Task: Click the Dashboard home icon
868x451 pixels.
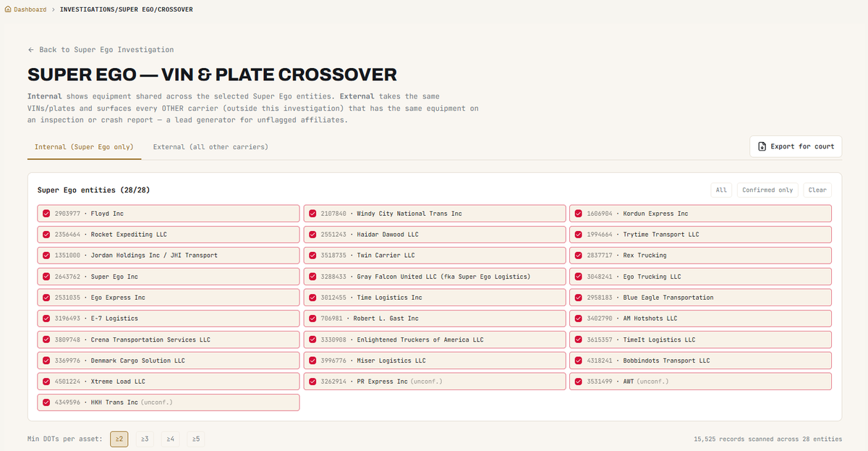Action: pyautogui.click(x=9, y=9)
